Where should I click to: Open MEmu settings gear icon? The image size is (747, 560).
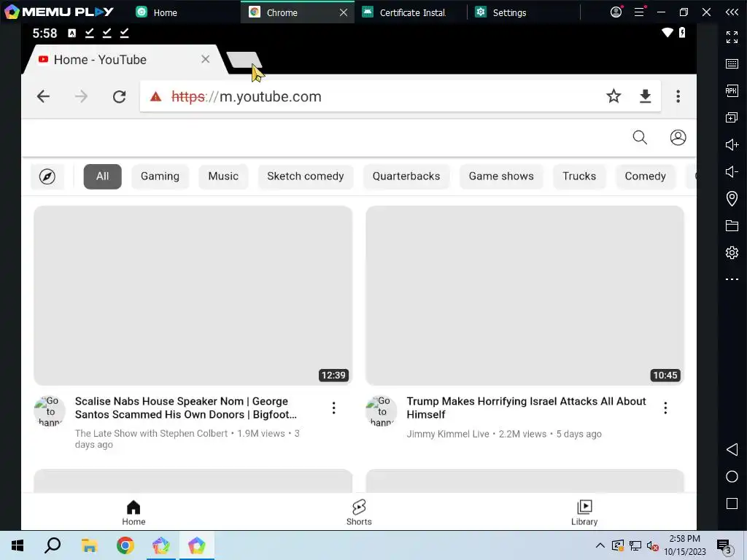click(x=732, y=252)
